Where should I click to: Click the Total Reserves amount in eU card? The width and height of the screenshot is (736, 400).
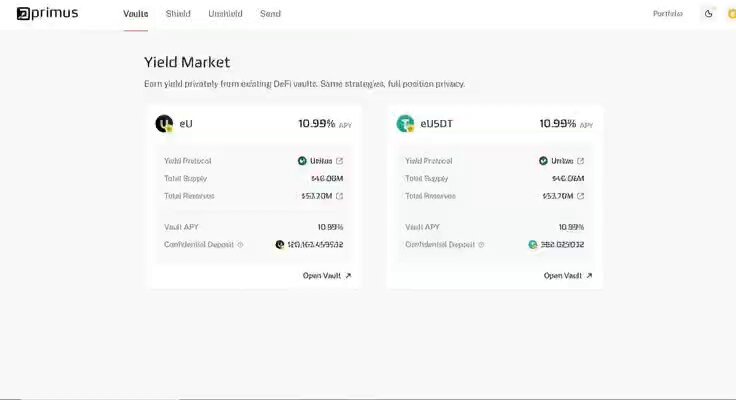click(317, 196)
